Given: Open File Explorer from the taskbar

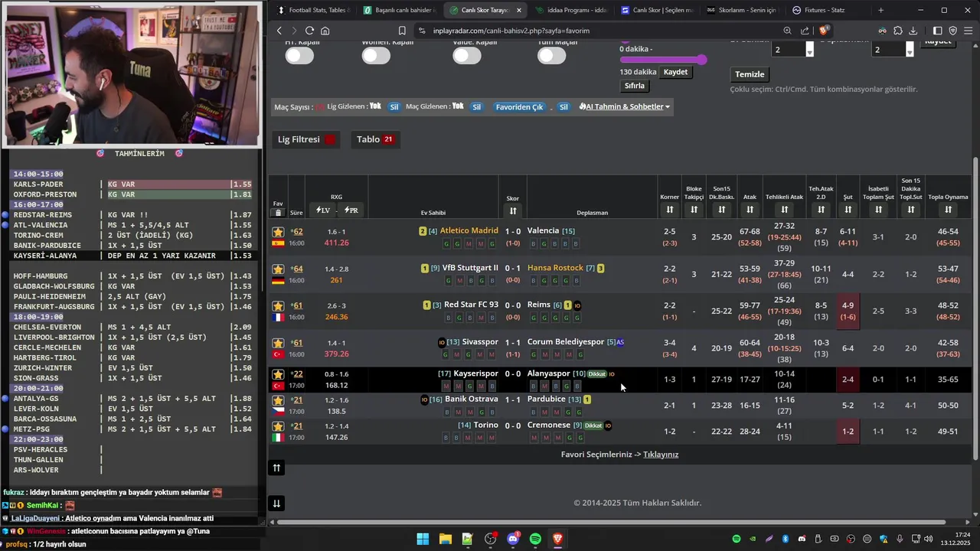Looking at the screenshot, I should coord(445,539).
